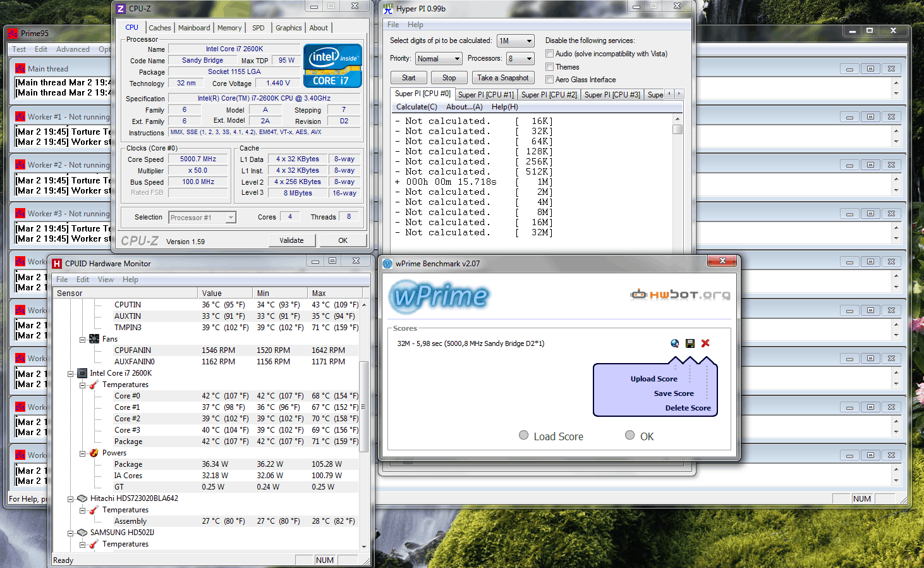Click the Intel Core i7 2600K chip icon
This screenshot has width=924, height=568.
[82, 373]
